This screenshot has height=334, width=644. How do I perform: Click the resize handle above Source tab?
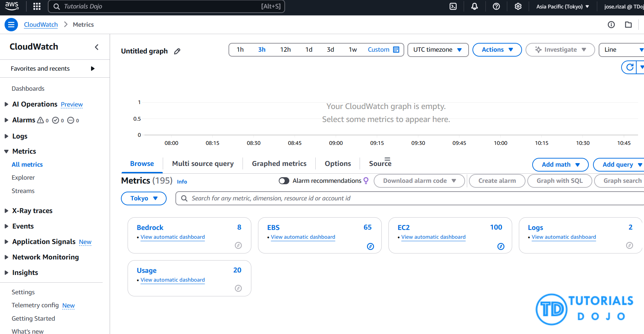[387, 159]
